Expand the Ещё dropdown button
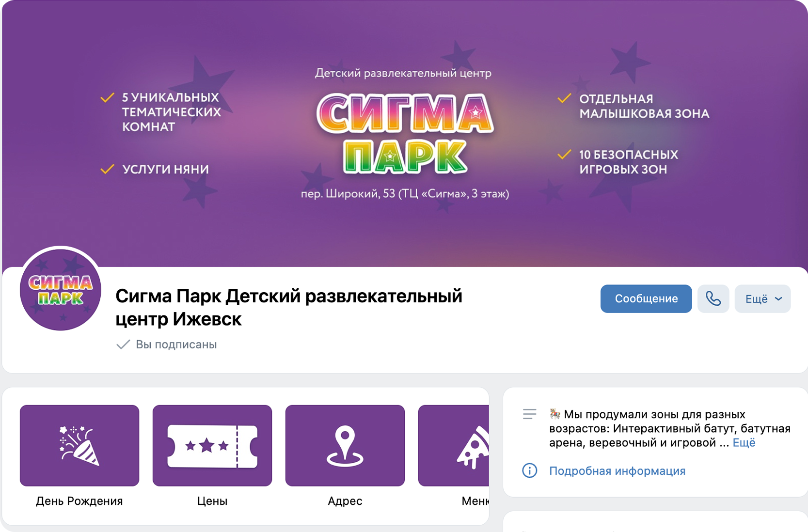This screenshot has height=532, width=808. tap(762, 298)
